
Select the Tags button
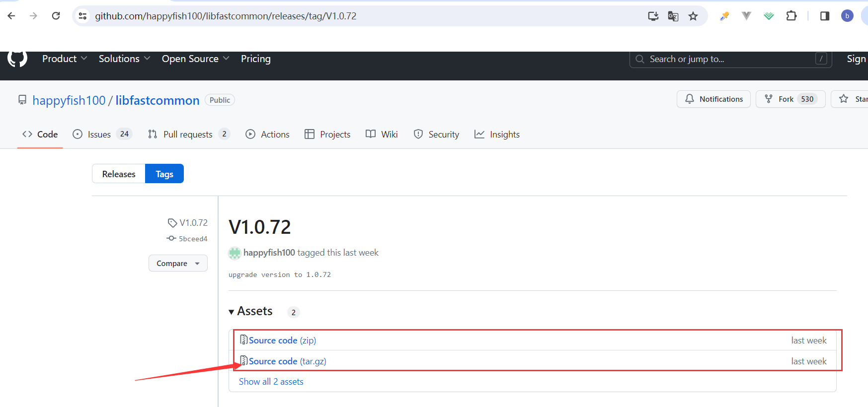164,174
